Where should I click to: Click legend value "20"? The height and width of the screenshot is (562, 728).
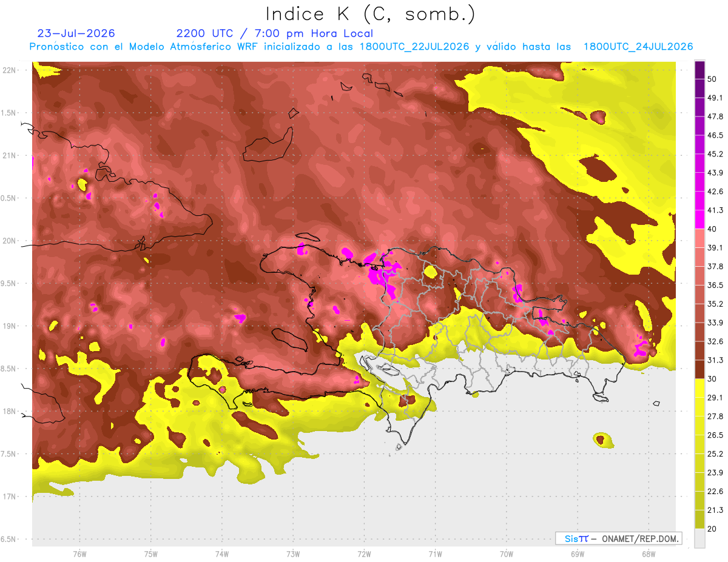[x=712, y=529]
